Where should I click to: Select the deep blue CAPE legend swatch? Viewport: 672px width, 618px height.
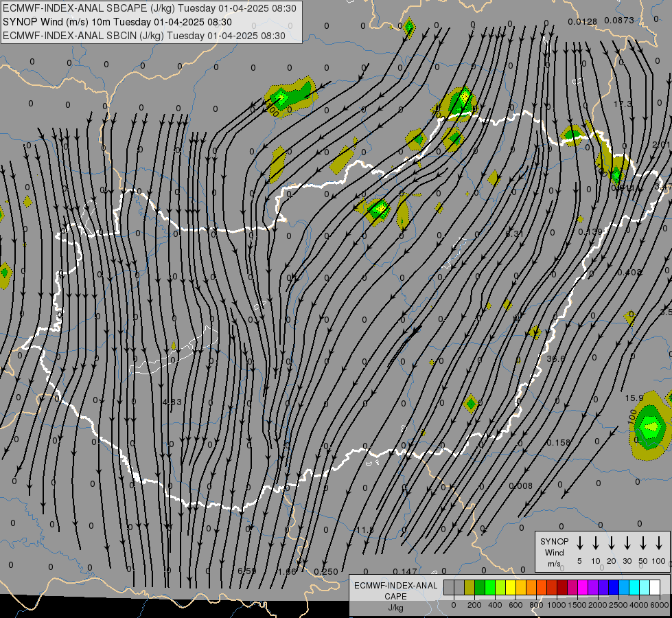pyautogui.click(x=613, y=588)
